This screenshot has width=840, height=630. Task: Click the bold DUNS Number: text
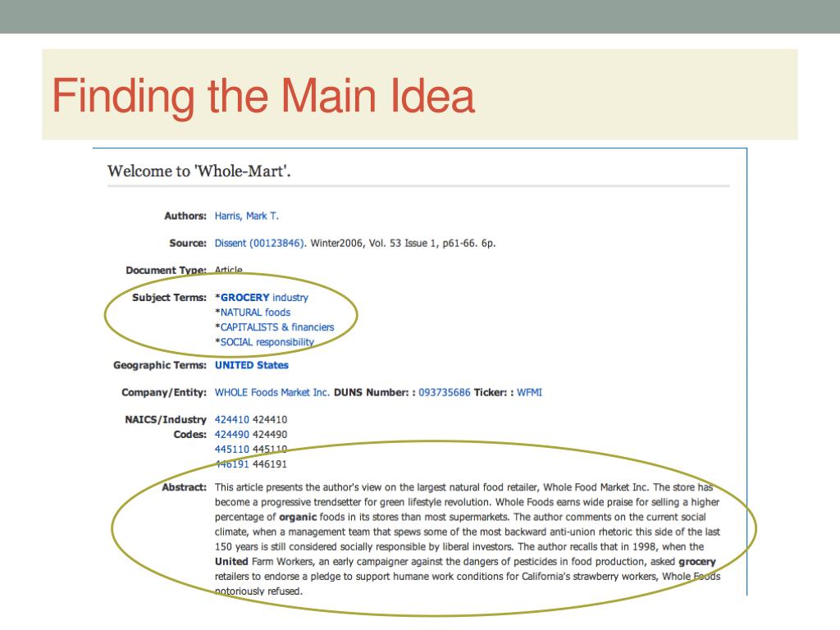pos(374,393)
